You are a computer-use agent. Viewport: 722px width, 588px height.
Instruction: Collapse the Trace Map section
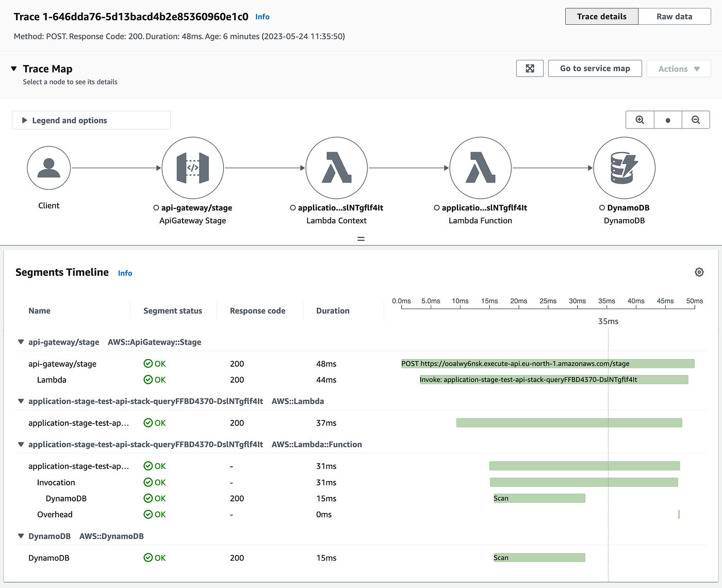coord(14,69)
